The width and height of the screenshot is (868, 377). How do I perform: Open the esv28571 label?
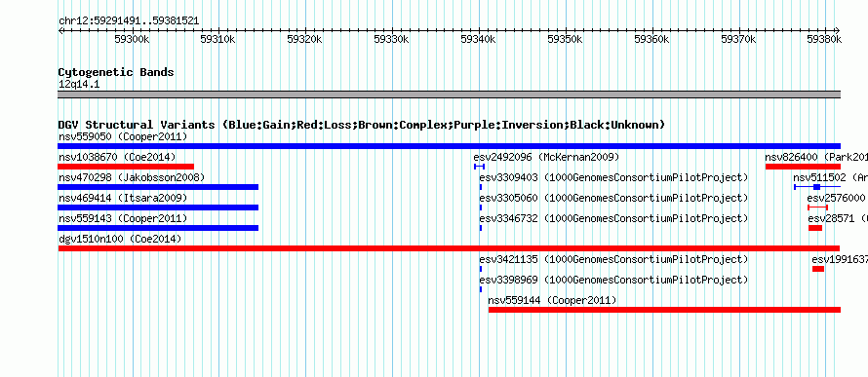pyautogui.click(x=838, y=218)
